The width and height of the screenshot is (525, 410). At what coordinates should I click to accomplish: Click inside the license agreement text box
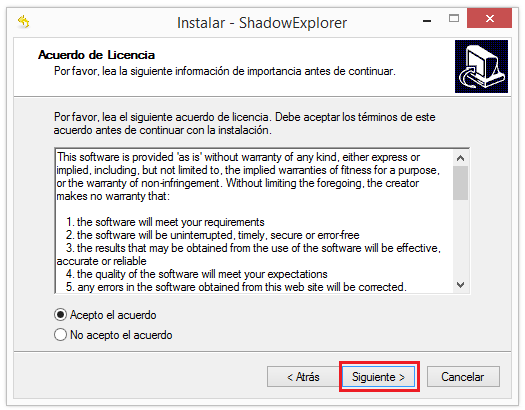(x=254, y=221)
